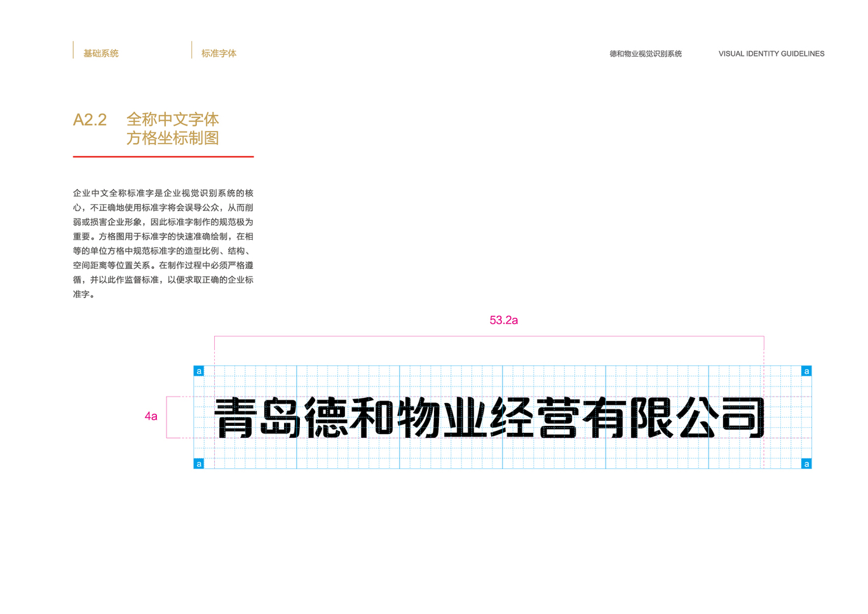Click the paragraph line starting 空间距离等位置关系

(x=163, y=265)
